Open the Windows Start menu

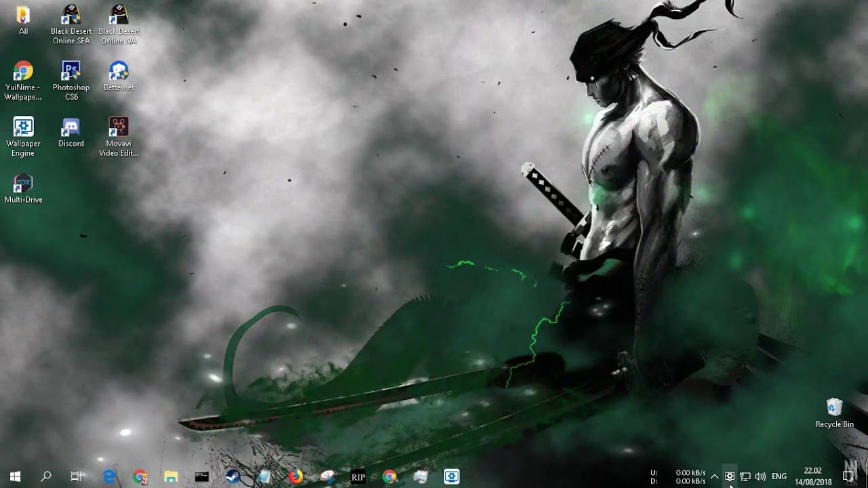pos(15,476)
